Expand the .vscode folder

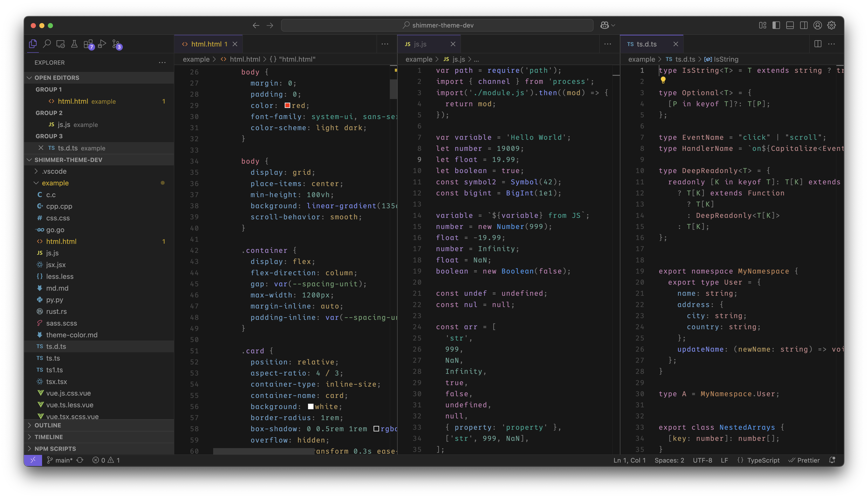point(54,171)
